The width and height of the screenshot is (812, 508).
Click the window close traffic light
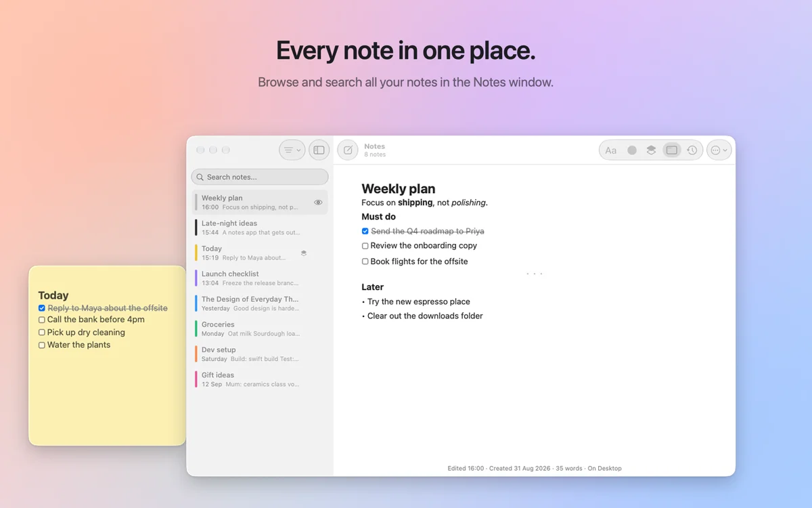[200, 150]
